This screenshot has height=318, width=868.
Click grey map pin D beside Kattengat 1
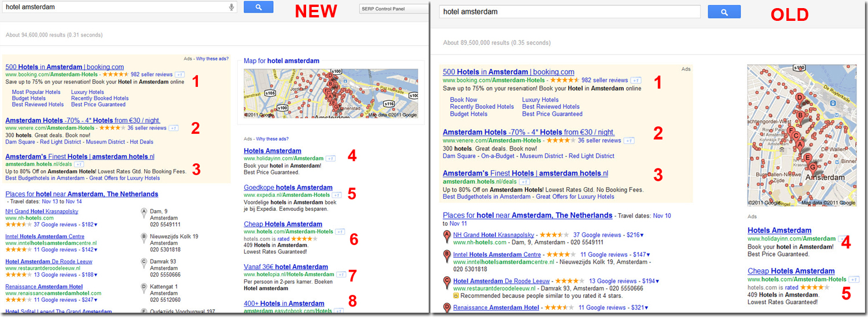coord(144,287)
